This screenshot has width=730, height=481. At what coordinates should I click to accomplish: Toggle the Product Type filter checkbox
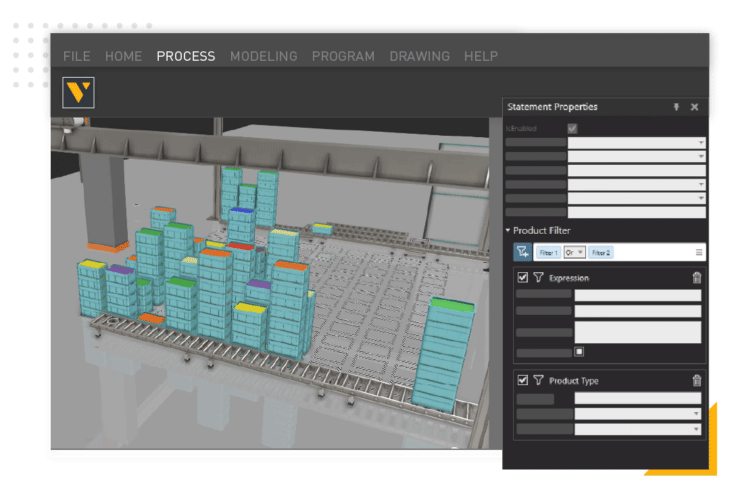[522, 380]
